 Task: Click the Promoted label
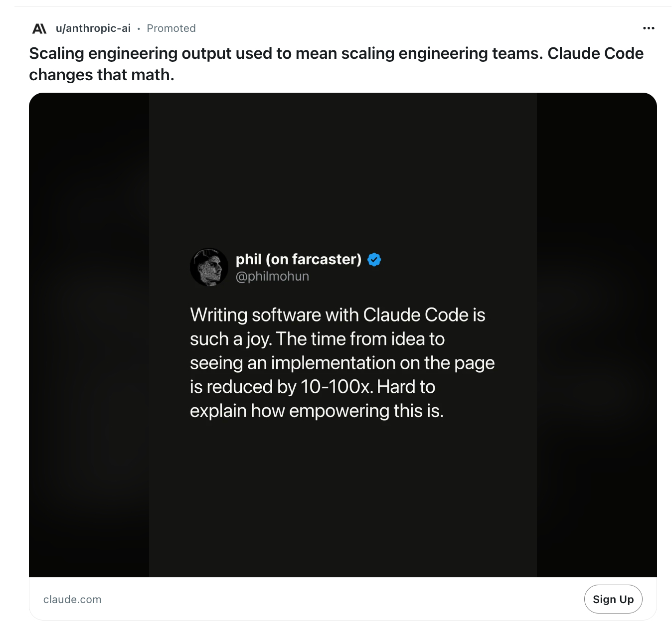pos(171,28)
